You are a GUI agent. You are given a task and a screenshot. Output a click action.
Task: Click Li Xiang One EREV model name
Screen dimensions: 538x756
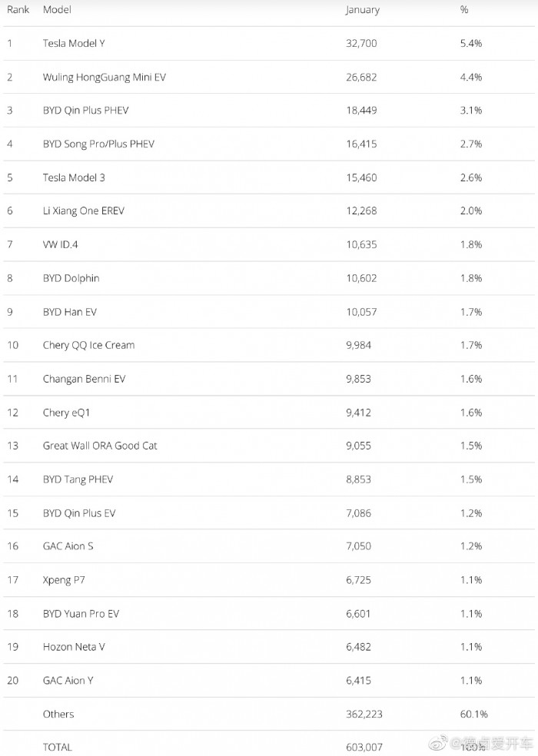click(83, 211)
